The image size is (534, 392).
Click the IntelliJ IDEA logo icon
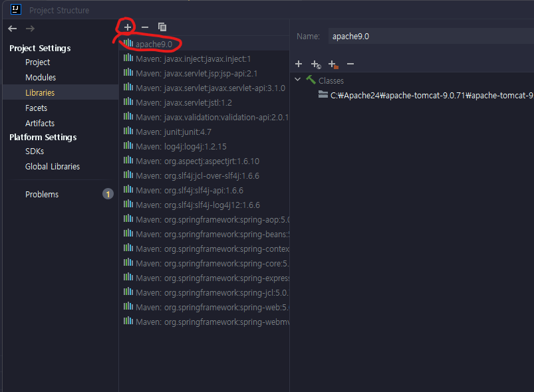(16, 9)
